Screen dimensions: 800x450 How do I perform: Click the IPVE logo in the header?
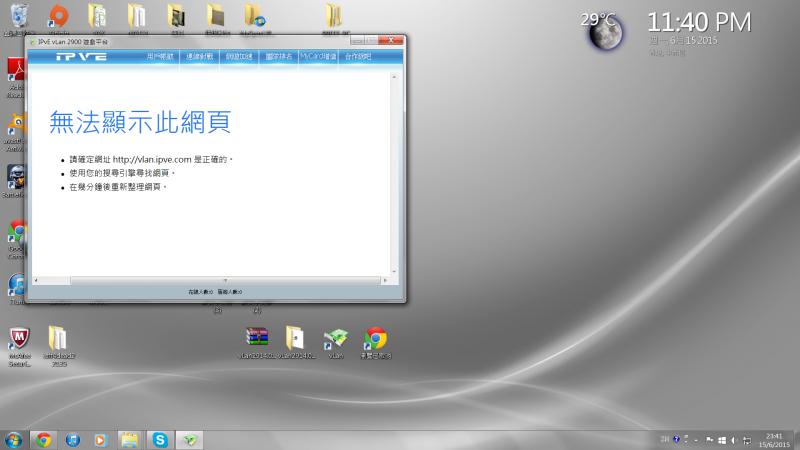(x=82, y=56)
